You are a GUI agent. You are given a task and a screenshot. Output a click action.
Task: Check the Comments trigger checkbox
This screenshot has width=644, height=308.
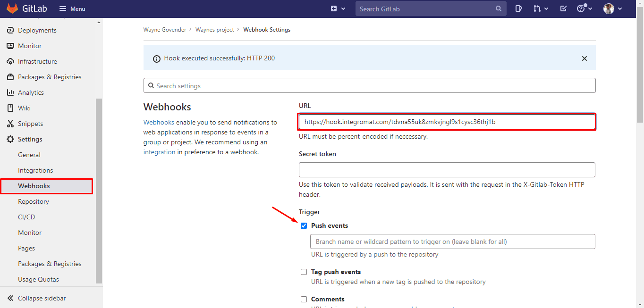[x=304, y=300]
